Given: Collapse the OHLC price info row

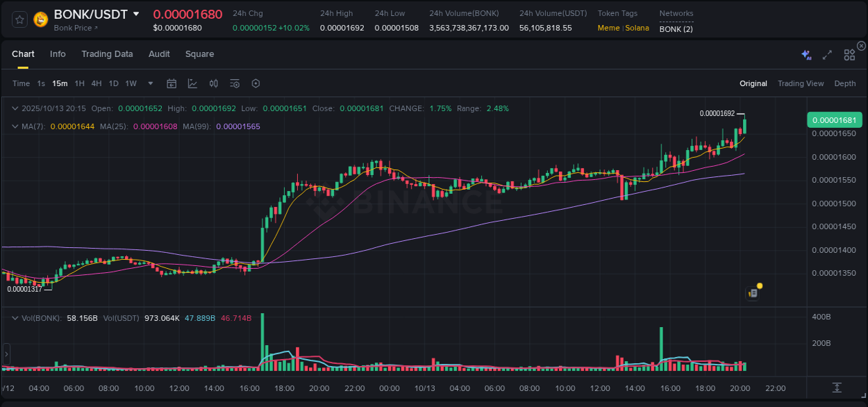Looking at the screenshot, I should coord(15,108).
